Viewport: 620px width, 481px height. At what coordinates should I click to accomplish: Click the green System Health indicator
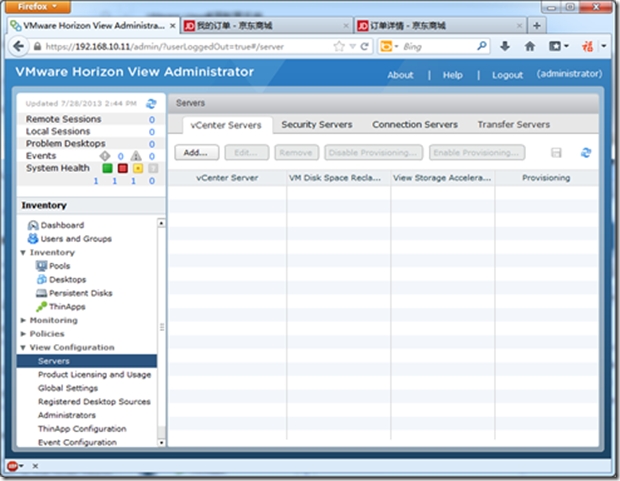coord(107,168)
